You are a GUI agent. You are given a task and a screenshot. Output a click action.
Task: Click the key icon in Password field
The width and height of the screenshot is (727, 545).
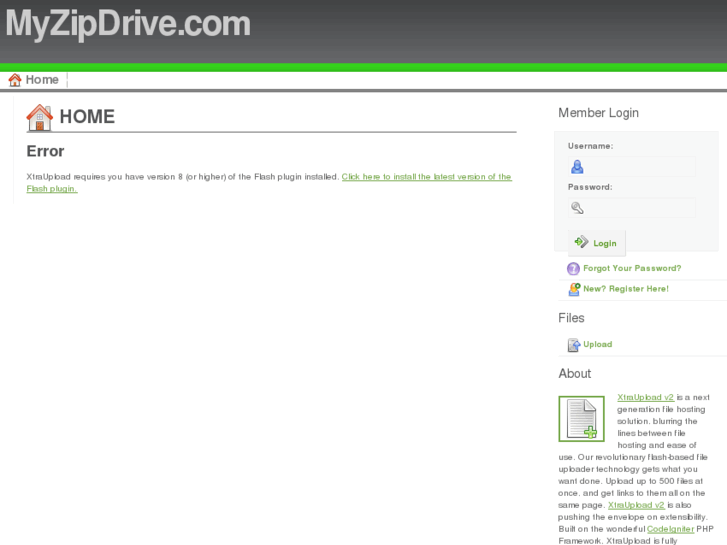pyautogui.click(x=577, y=208)
